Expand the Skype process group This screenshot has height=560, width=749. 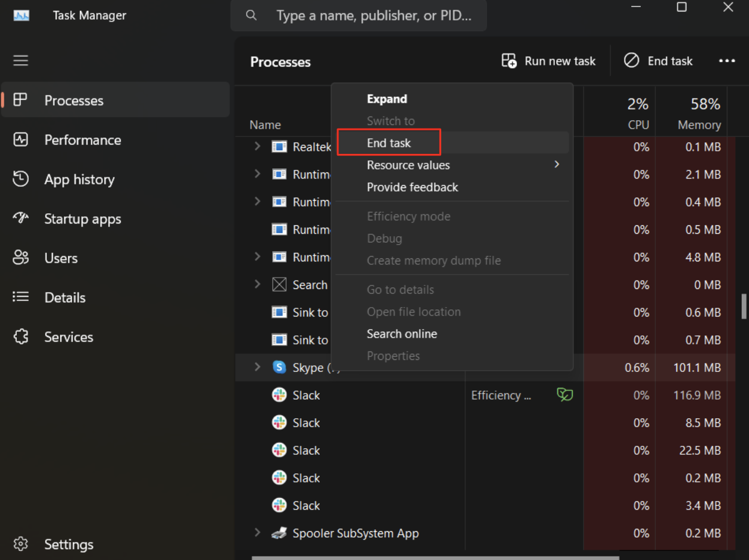257,367
